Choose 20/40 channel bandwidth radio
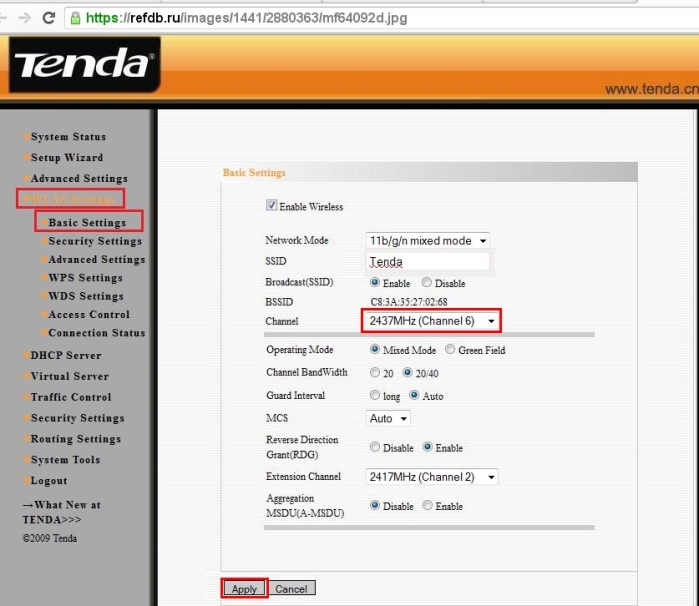Image resolution: width=699 pixels, height=606 pixels. click(407, 372)
